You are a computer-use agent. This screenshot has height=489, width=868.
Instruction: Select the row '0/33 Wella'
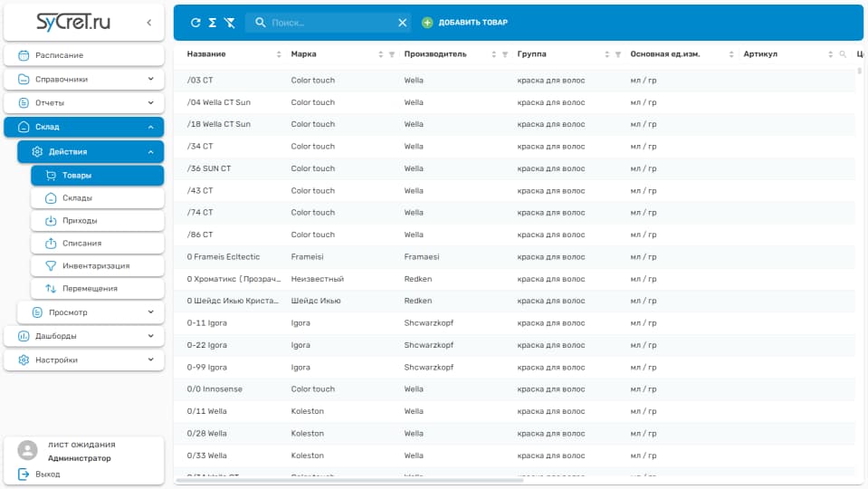coord(515,455)
